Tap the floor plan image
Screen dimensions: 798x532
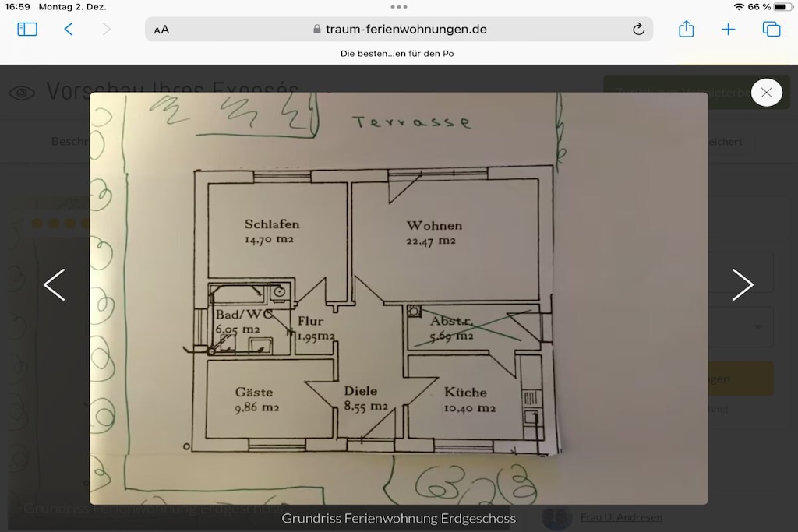(398, 298)
